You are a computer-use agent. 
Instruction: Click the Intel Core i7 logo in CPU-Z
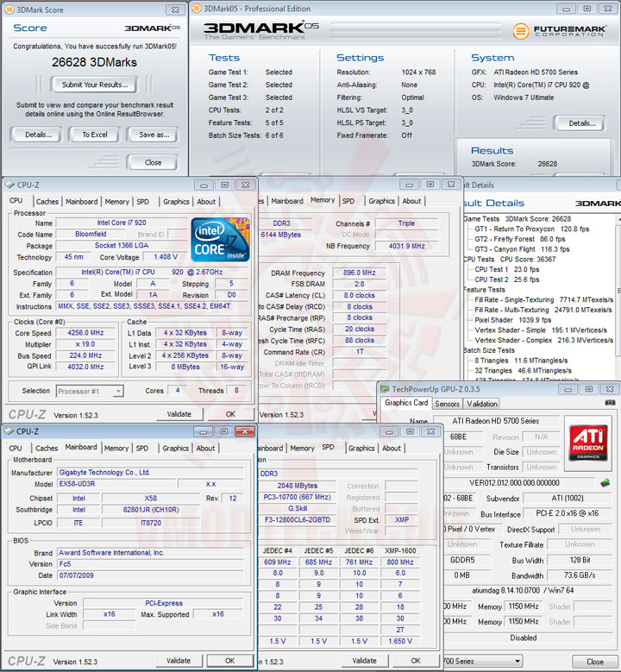[x=220, y=240]
